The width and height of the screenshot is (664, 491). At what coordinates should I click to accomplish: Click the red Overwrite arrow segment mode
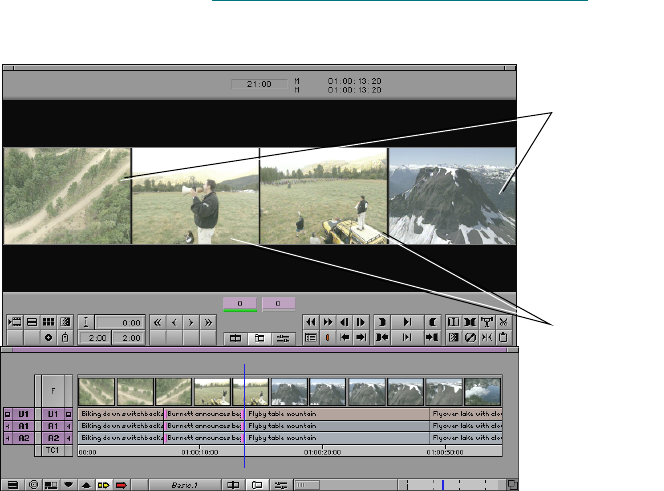(x=122, y=485)
